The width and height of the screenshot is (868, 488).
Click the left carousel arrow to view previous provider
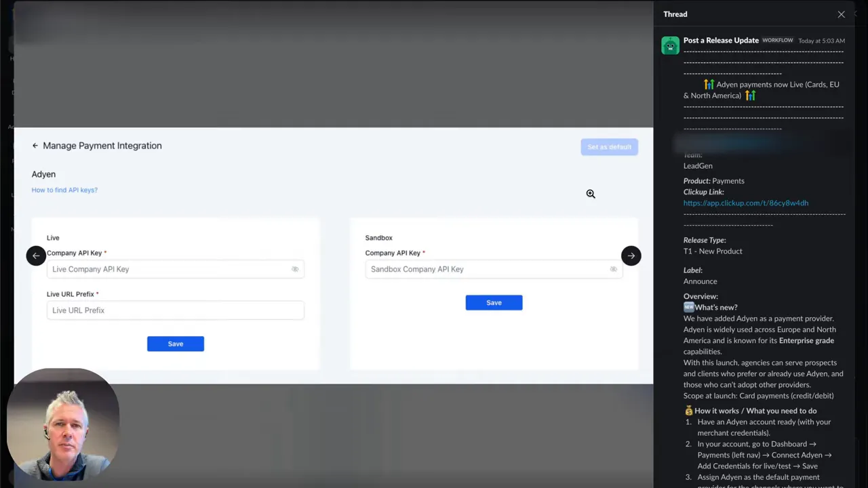tap(36, 256)
